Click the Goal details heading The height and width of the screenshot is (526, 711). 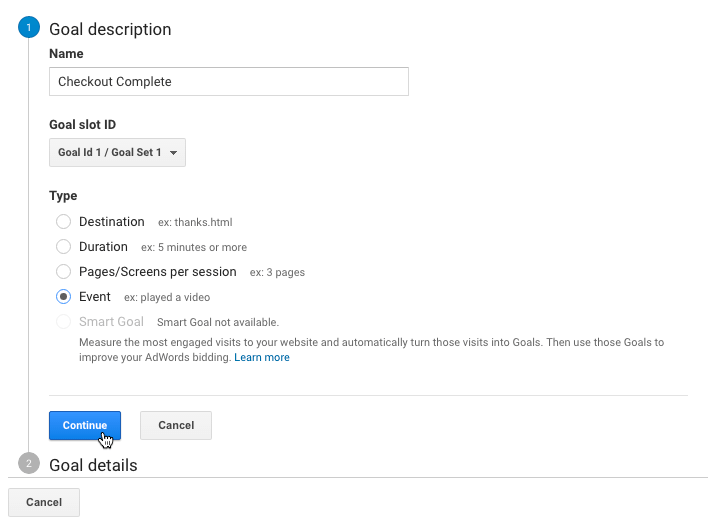pyautogui.click(x=93, y=465)
